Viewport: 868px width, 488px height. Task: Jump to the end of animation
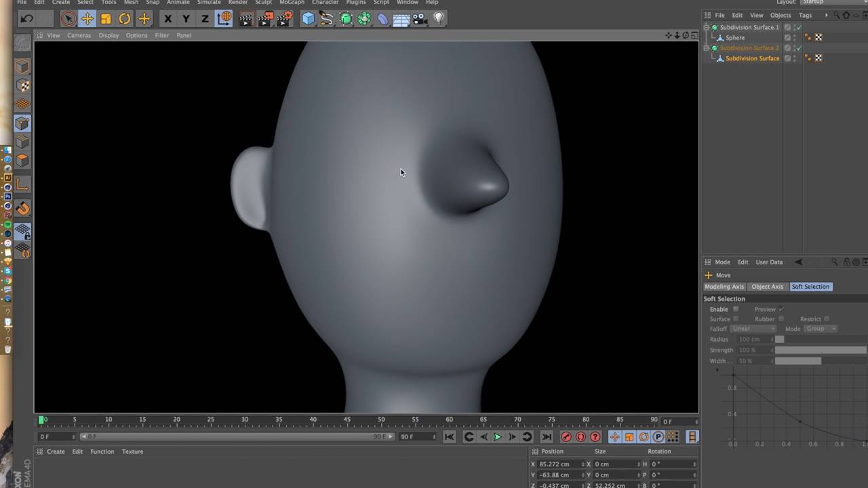tap(546, 437)
